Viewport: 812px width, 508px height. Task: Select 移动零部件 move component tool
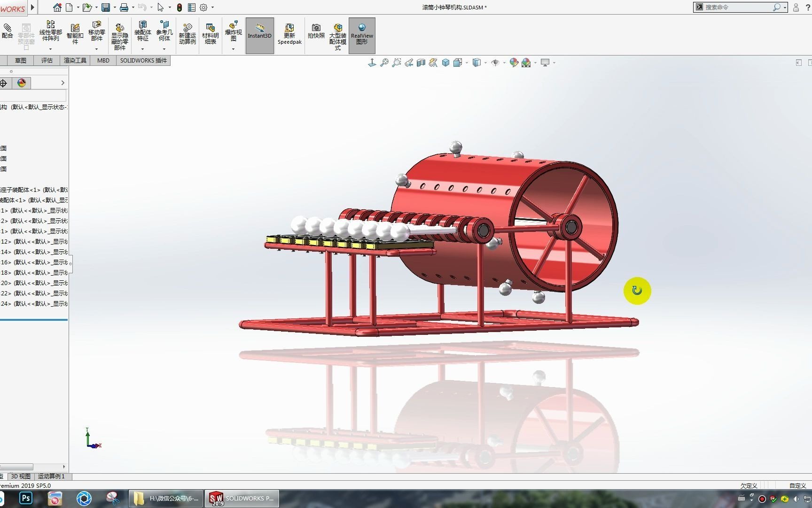97,31
